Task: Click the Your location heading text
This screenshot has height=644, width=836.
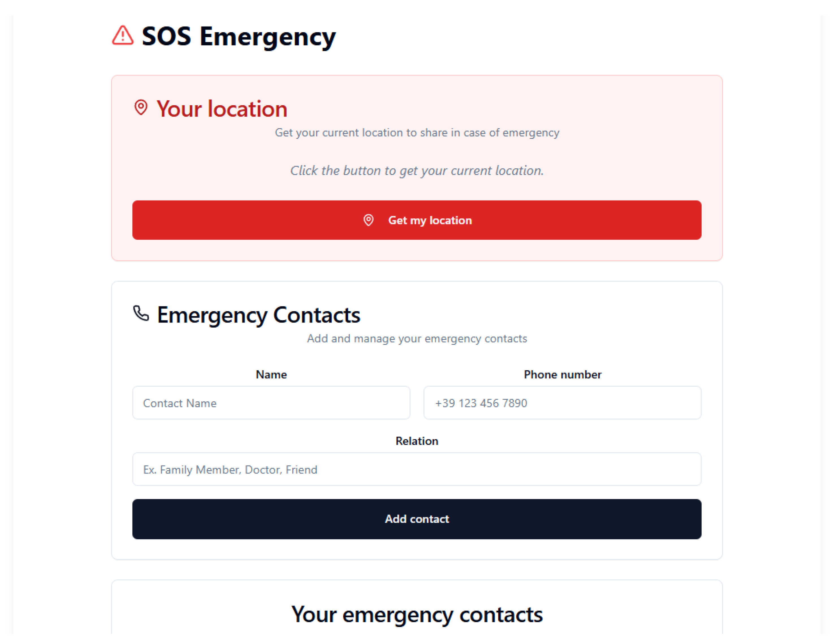Action: (x=222, y=109)
